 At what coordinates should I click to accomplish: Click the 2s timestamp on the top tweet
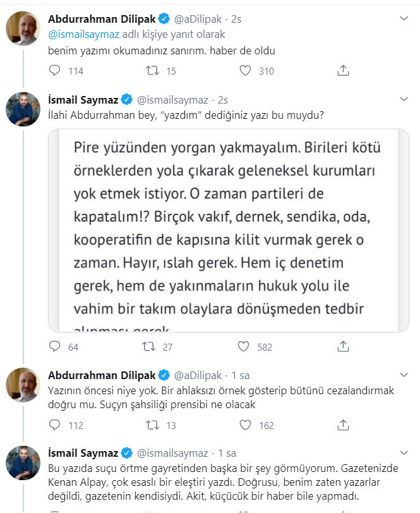[234, 18]
